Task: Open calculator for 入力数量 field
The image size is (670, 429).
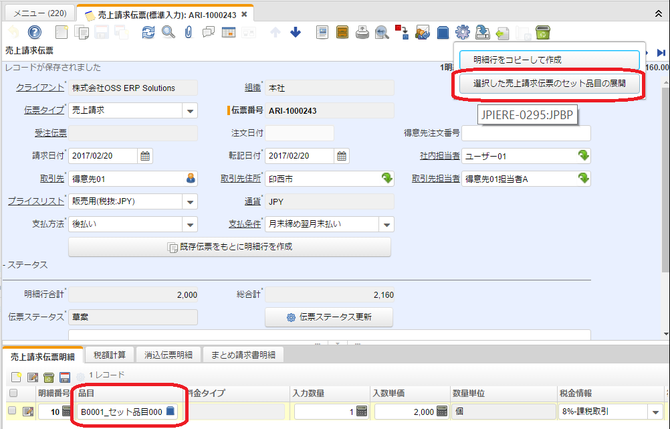Action: pos(361,411)
